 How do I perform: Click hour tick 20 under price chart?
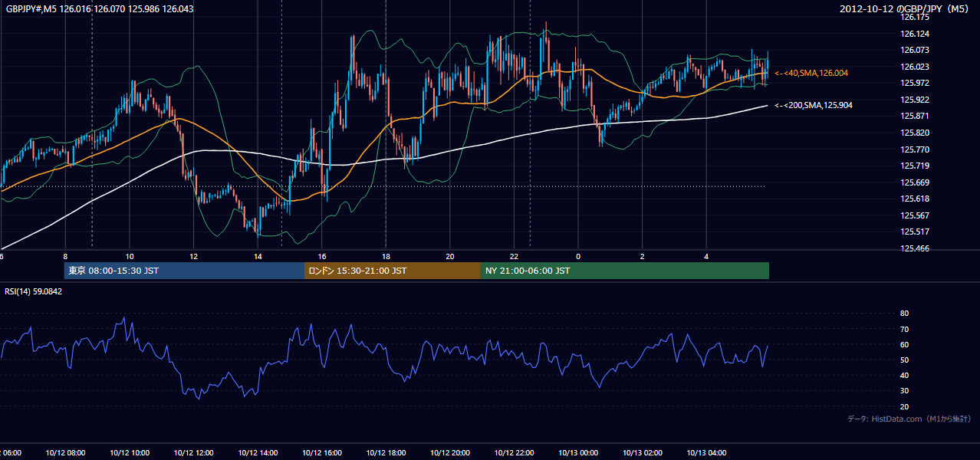click(450, 256)
